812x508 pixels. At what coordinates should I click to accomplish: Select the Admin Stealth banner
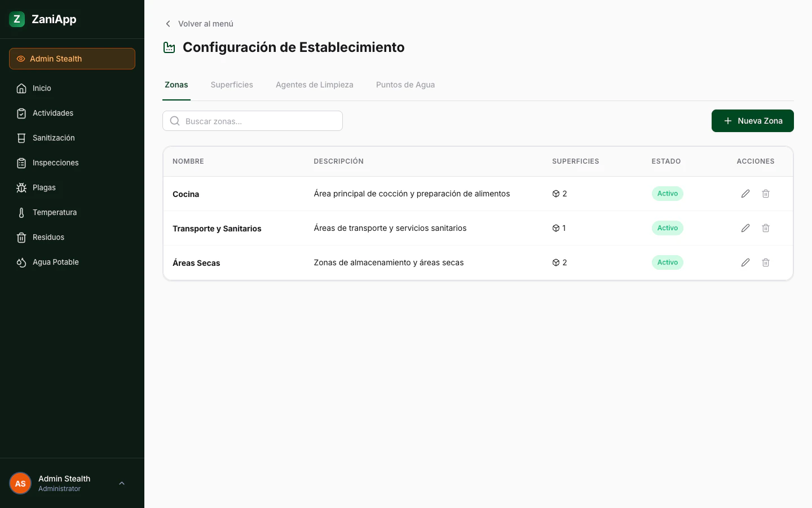[72, 59]
